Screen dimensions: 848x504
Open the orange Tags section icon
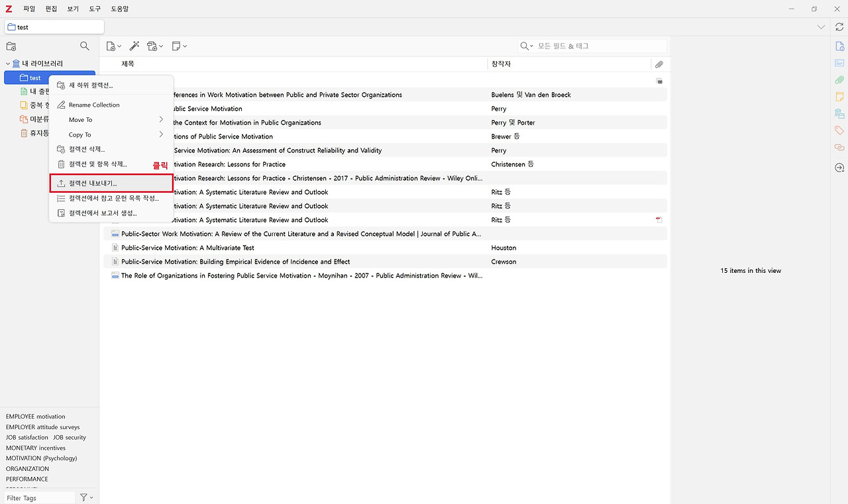point(839,130)
